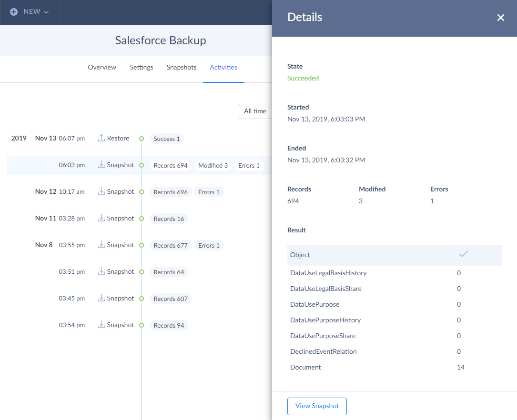Click the plus icon beside NEW
517x420 pixels.
pos(14,12)
